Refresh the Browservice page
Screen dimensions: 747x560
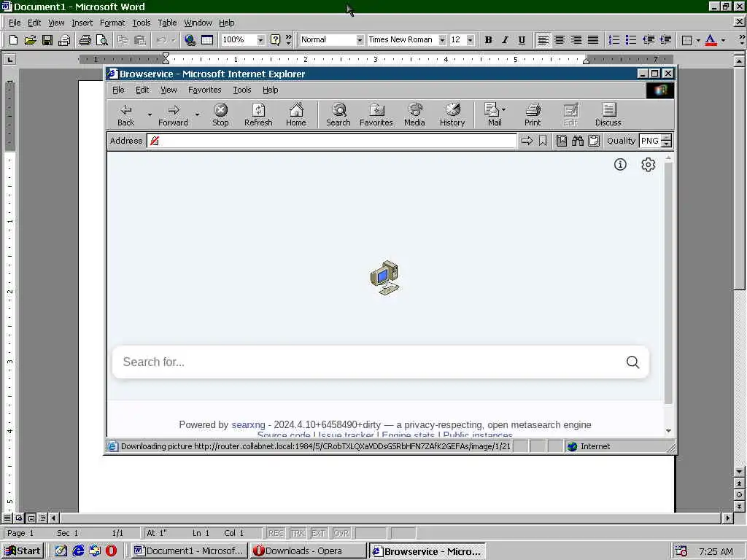click(258, 115)
